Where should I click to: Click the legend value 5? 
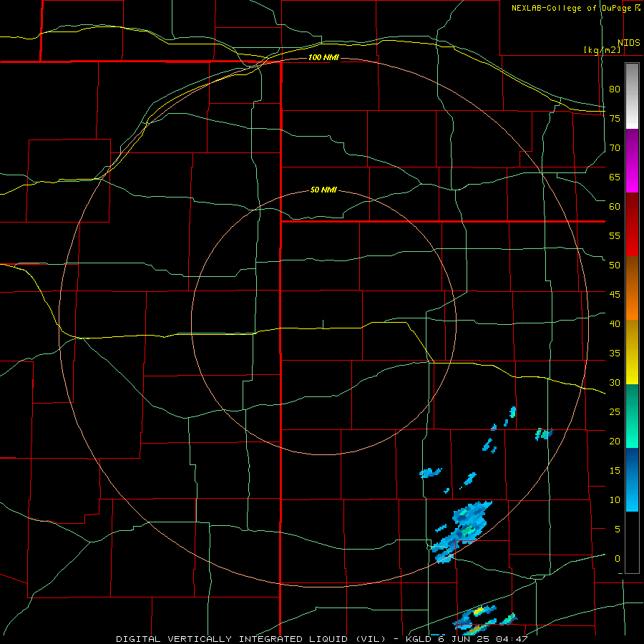click(618, 529)
